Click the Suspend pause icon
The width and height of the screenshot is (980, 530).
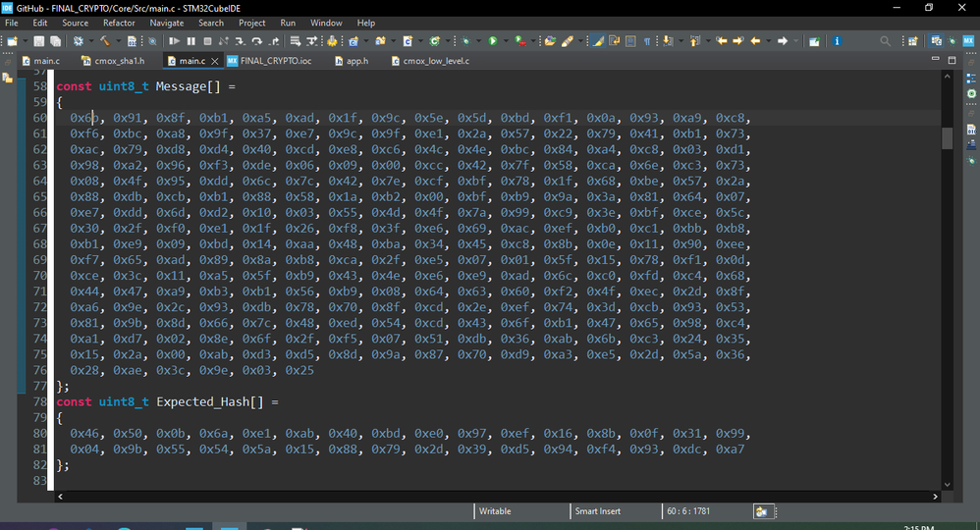pos(191,40)
